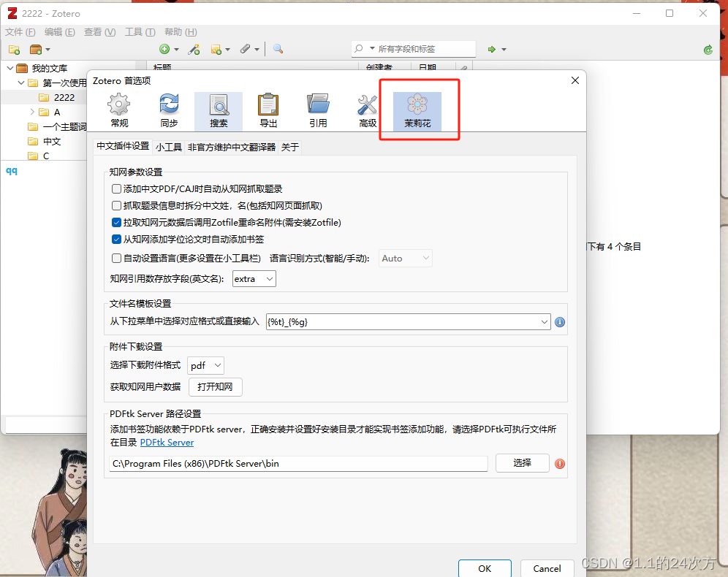Open the extra citation field dropdown
This screenshot has width=728, height=577.
pyautogui.click(x=254, y=279)
